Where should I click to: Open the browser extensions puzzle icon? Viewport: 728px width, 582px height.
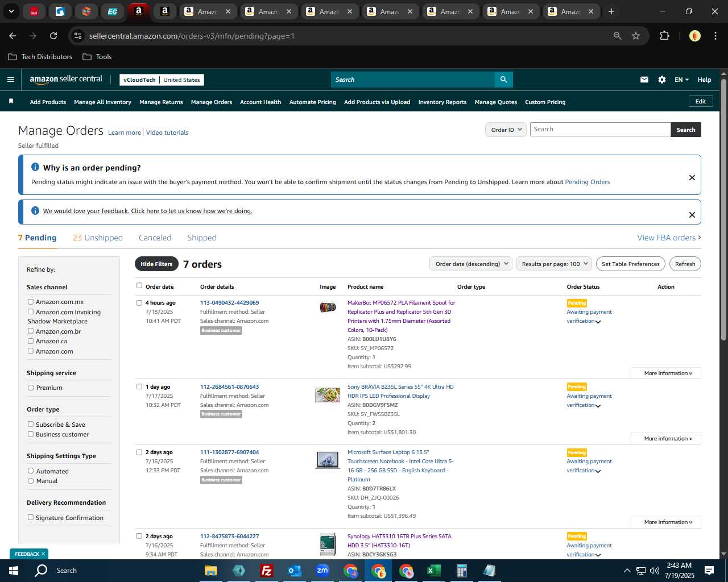click(x=664, y=36)
